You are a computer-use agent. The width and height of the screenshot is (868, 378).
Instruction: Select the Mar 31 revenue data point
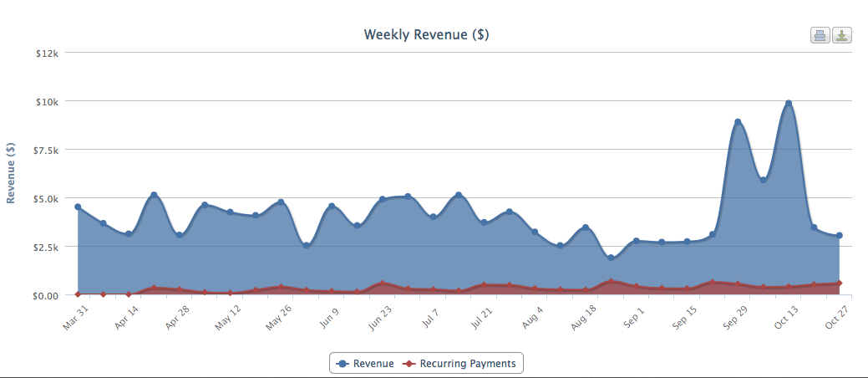coord(78,207)
